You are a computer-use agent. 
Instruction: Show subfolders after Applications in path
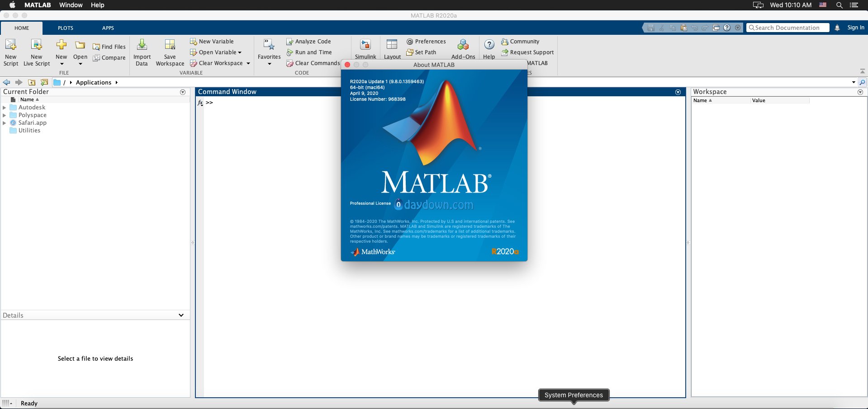point(117,82)
